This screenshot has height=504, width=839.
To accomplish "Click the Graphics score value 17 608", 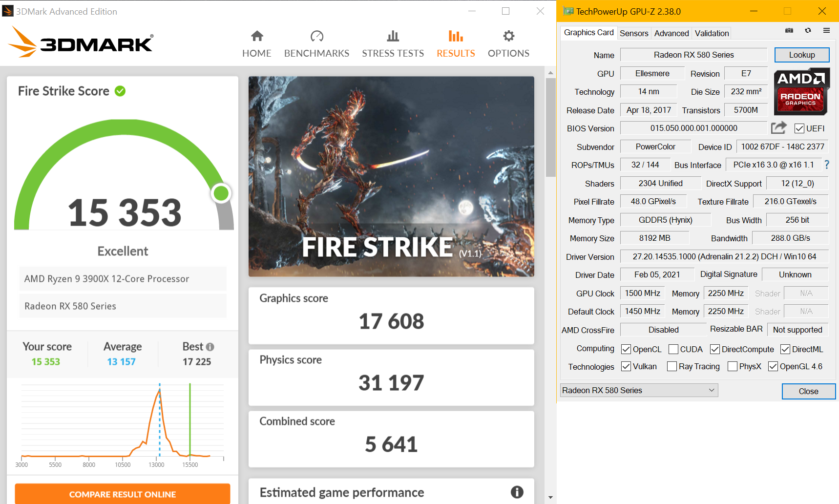I will [391, 321].
